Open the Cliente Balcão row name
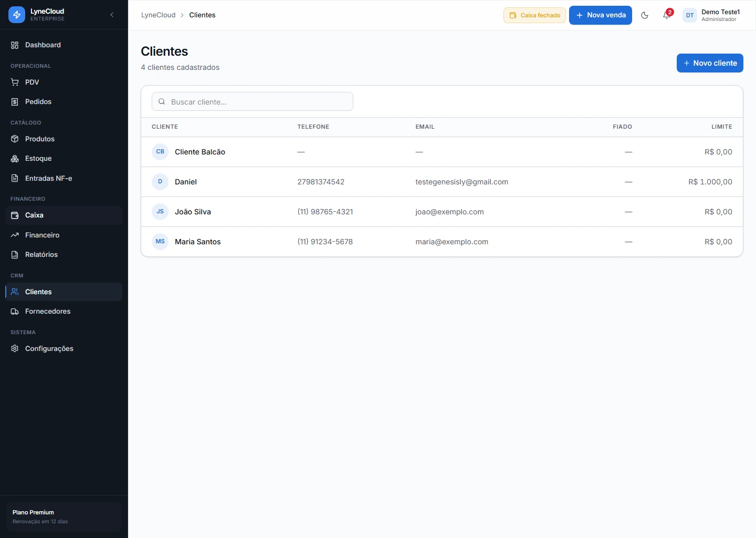This screenshot has height=538, width=756. [200, 152]
